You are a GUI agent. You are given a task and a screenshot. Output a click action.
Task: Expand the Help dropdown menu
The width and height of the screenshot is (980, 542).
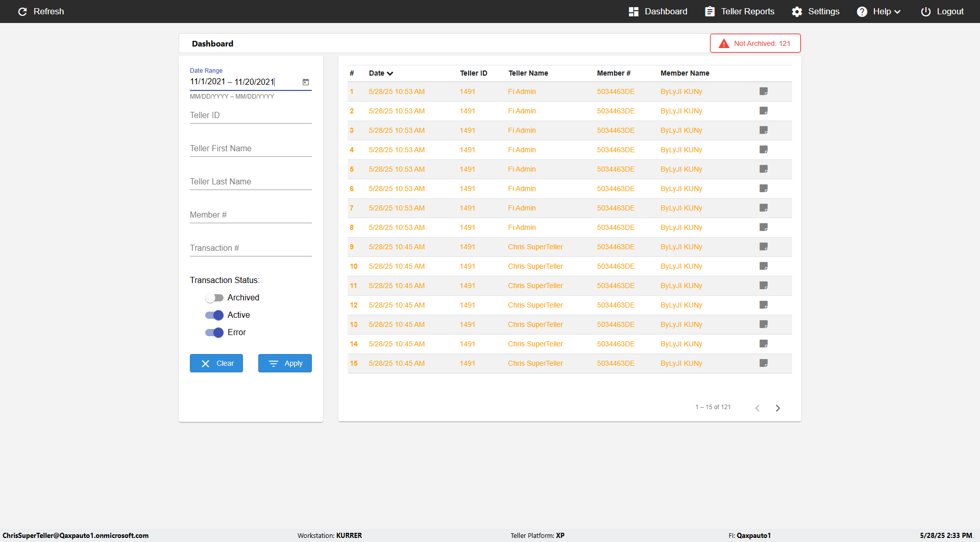click(878, 11)
